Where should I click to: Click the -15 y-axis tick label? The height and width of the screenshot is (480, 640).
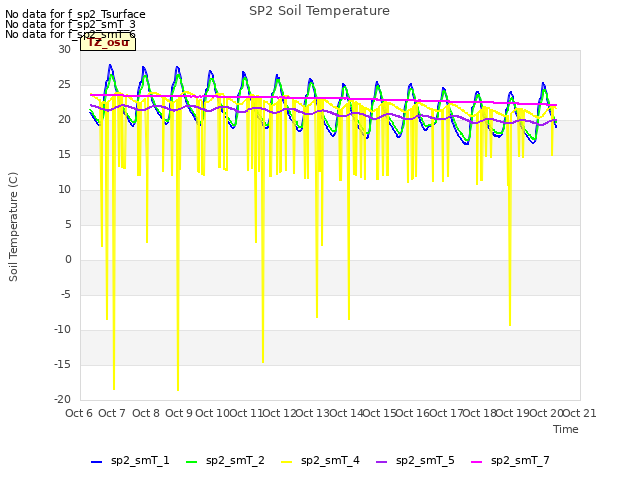coord(63,364)
